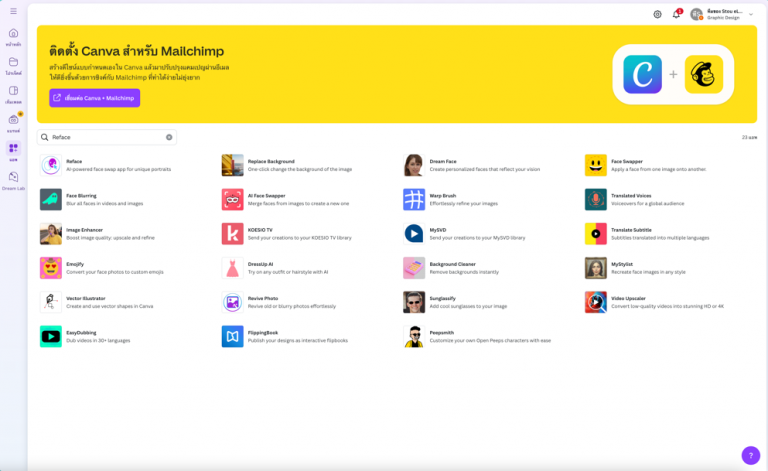Go to Home in the sidebar
Screen dimensions: 768x471
(x=13, y=37)
